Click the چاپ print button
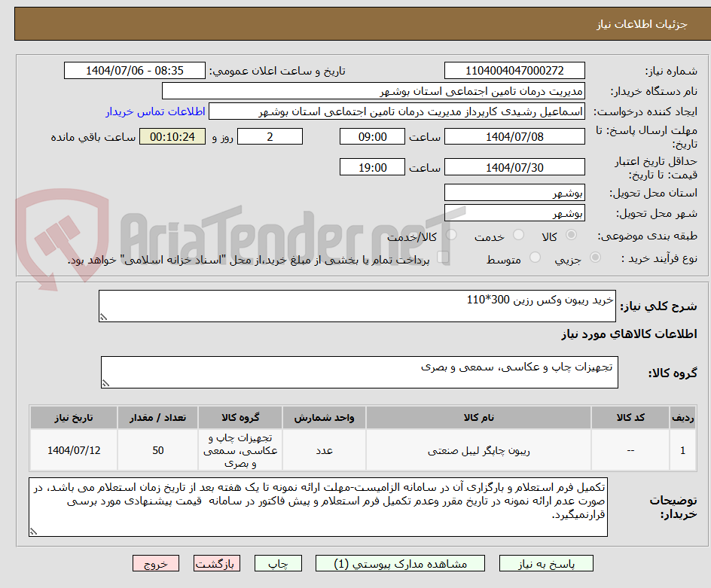This screenshot has width=711, height=588. tap(278, 563)
